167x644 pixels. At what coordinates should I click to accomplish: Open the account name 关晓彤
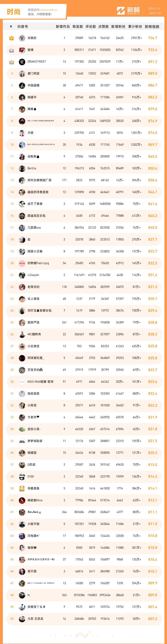[32, 38]
